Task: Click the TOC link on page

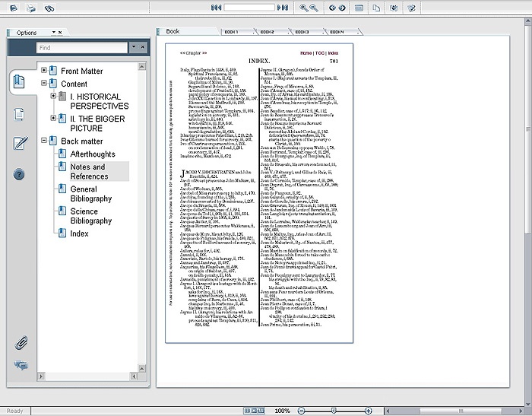Action: pos(320,53)
